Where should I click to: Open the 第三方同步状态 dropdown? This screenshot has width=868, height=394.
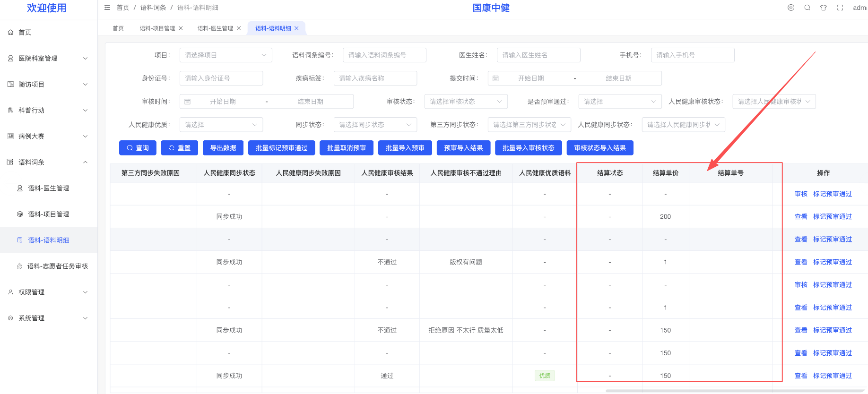[529, 125]
